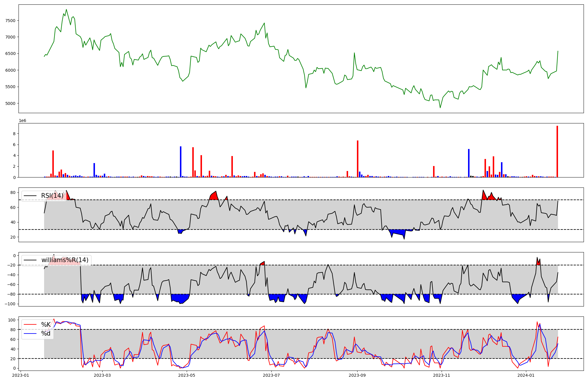Click the 8 tick on the volume axis

(x=14, y=134)
